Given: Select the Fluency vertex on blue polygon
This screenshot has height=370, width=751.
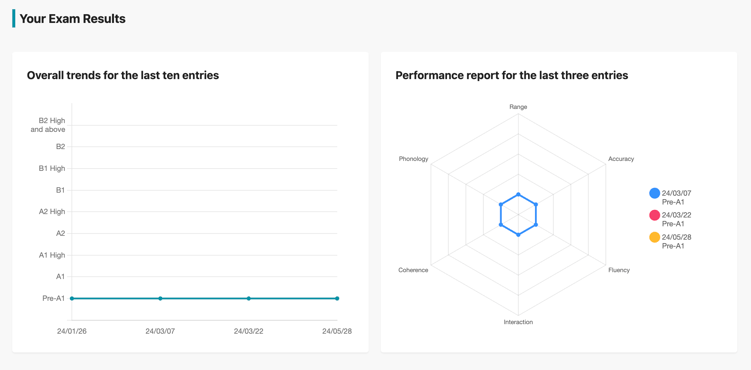Looking at the screenshot, I should (x=535, y=224).
